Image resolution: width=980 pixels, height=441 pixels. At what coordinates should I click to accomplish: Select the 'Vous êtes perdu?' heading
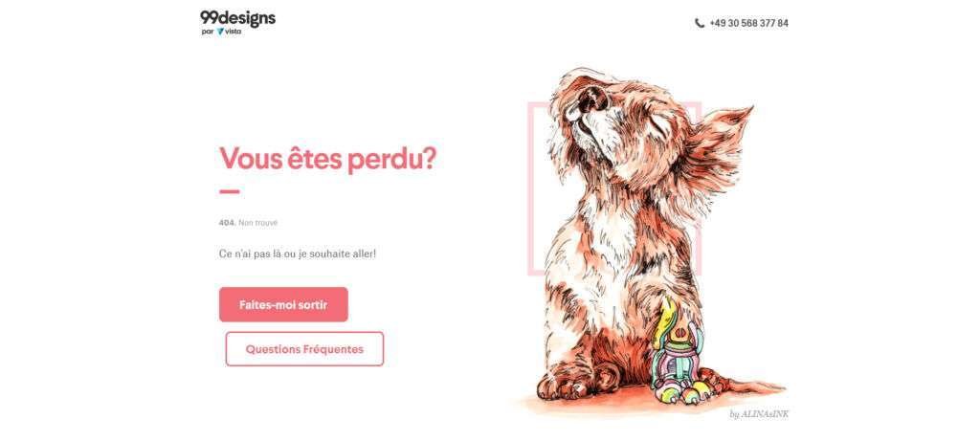327,159
